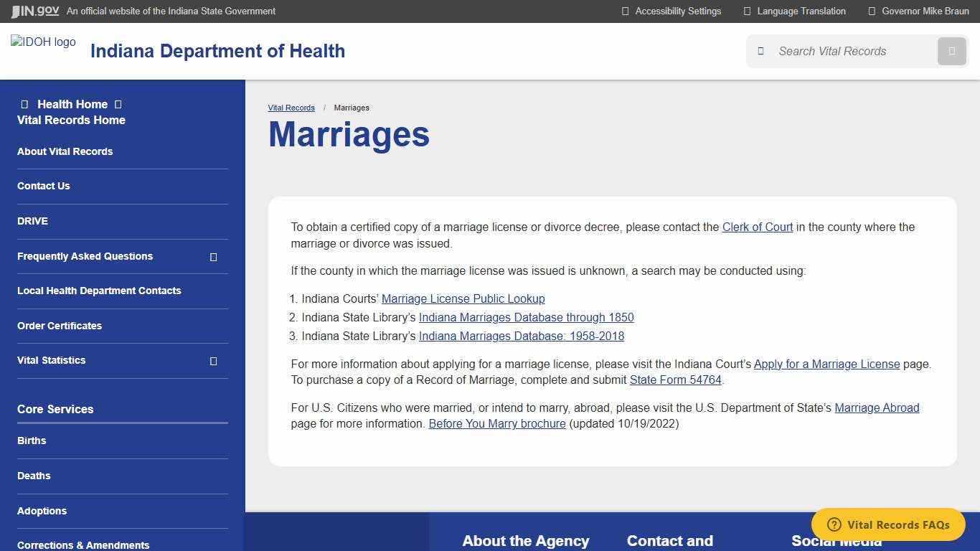Click the IDOH logo
980x551 pixels.
[43, 42]
